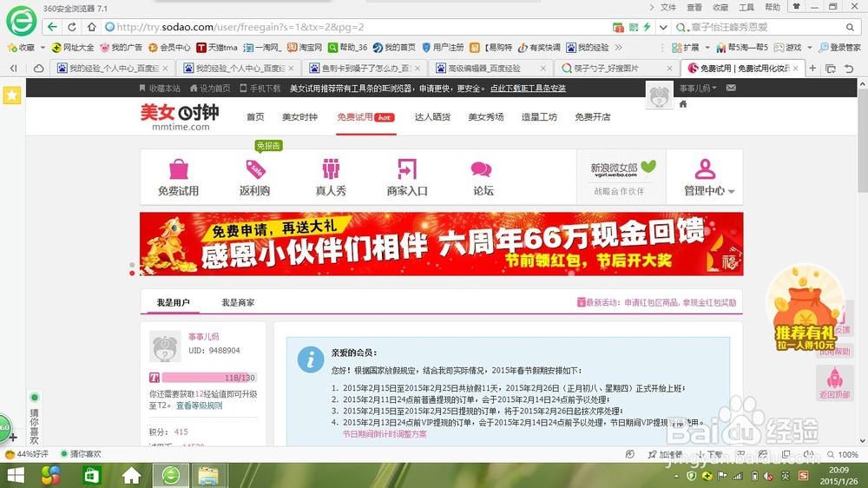Open the white house taskbar icon

point(131,476)
